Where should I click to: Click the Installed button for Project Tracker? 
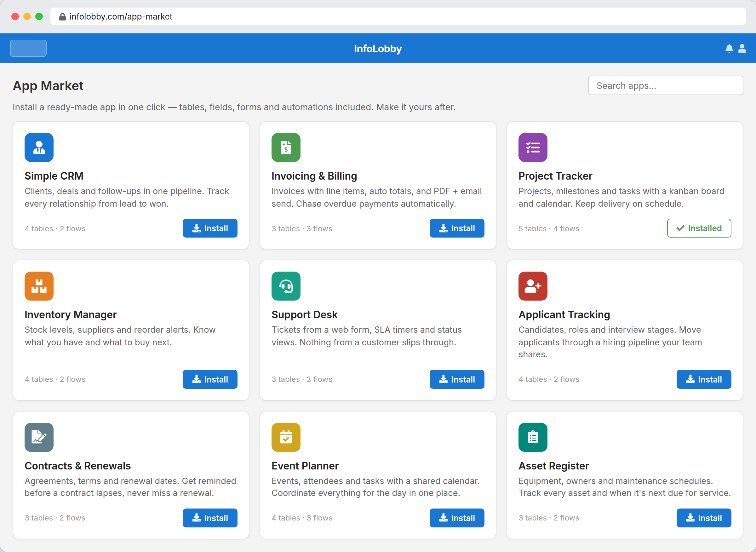(699, 228)
